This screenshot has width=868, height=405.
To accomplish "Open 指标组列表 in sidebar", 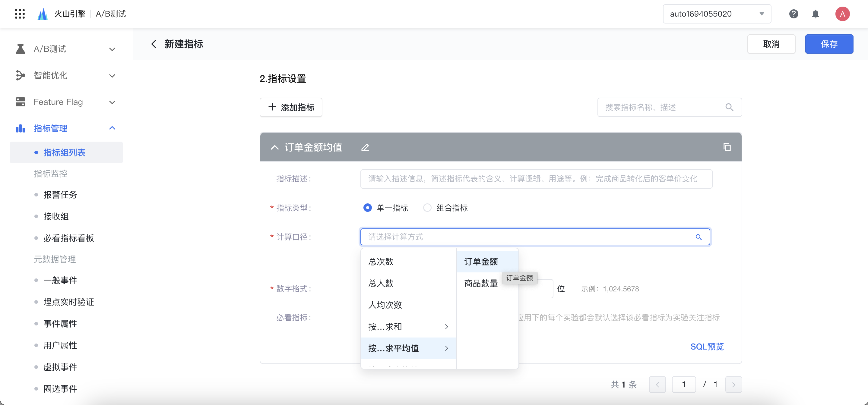I will pos(66,152).
